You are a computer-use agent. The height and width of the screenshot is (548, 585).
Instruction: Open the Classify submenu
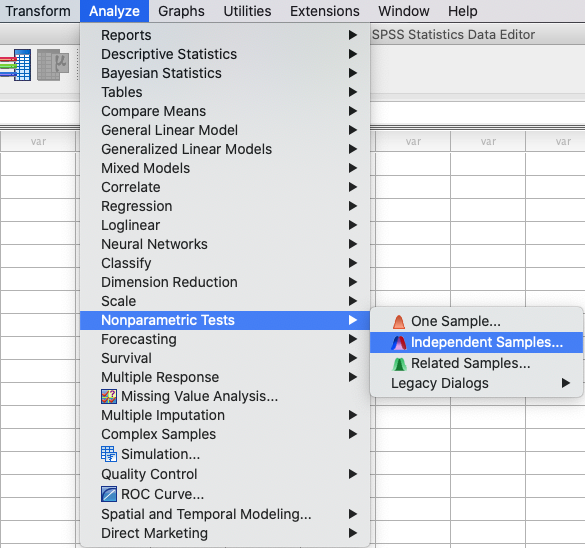point(225,263)
